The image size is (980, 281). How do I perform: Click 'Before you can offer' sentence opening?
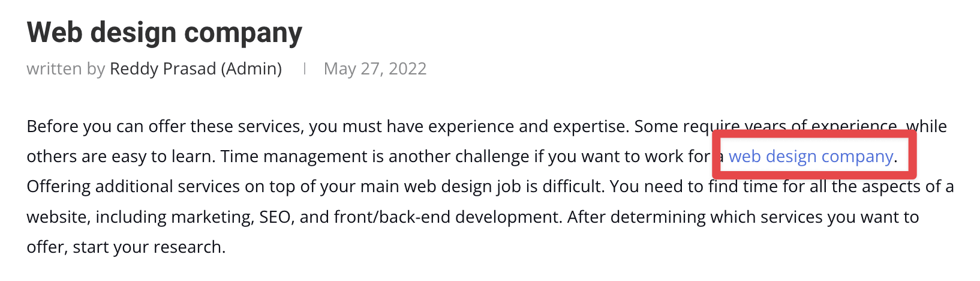(x=106, y=127)
